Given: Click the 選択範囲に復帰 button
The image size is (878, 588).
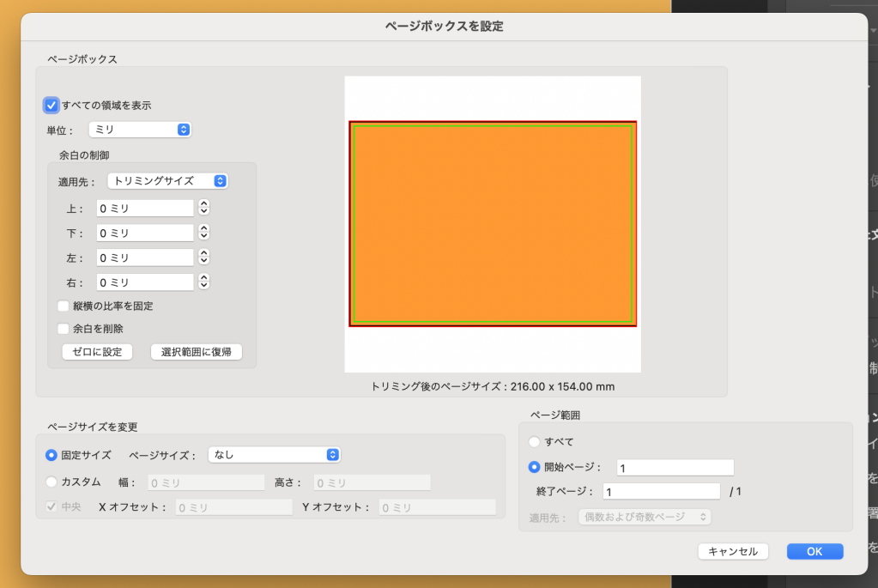Looking at the screenshot, I should 196,352.
